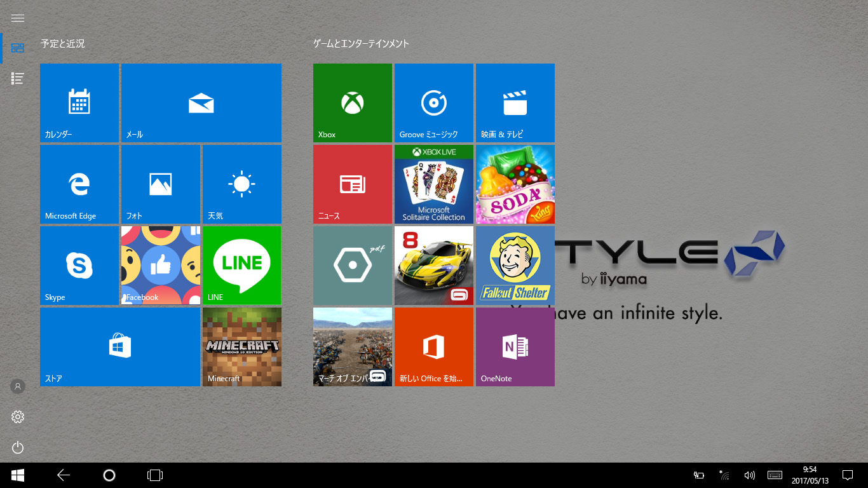Open Task View button
This screenshot has width=868, height=488.
pos(155,475)
